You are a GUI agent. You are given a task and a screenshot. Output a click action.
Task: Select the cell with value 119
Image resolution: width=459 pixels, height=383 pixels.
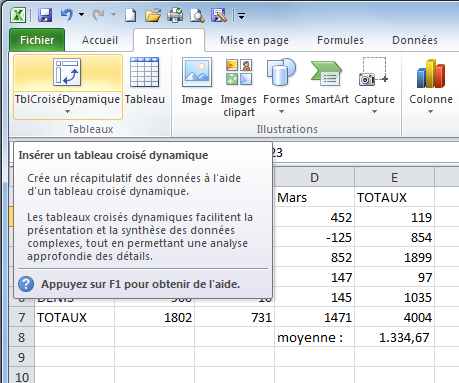click(x=394, y=217)
